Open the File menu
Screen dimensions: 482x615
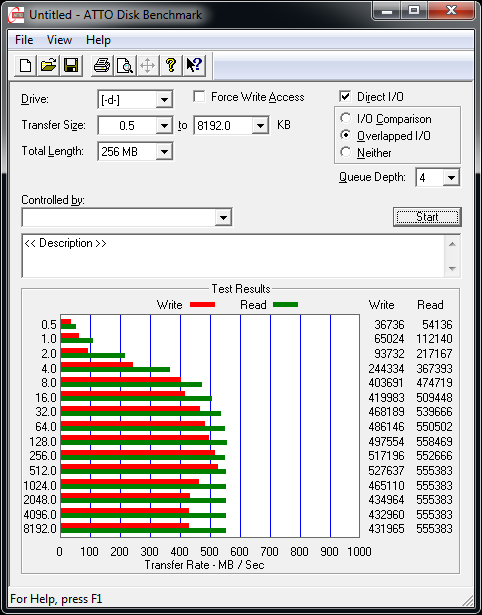(24, 40)
